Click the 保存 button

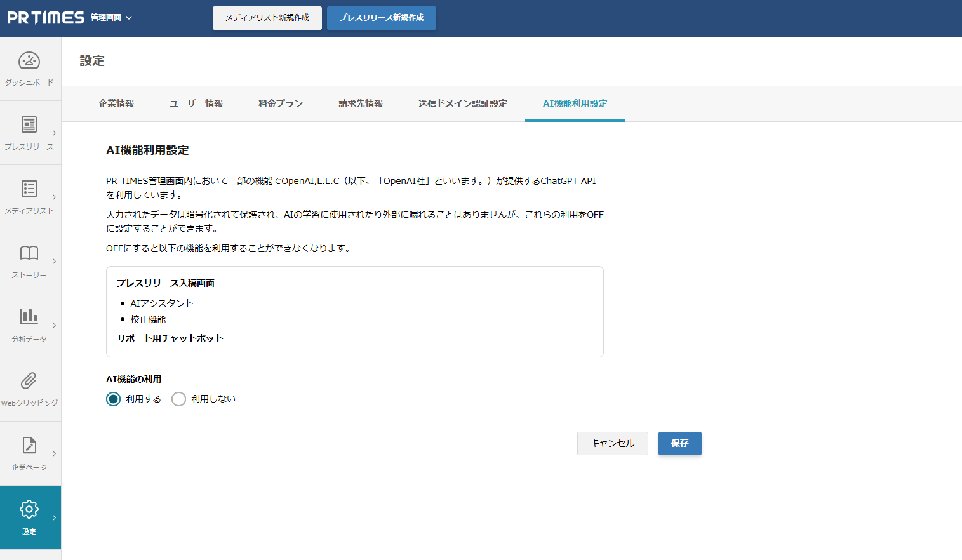click(679, 443)
